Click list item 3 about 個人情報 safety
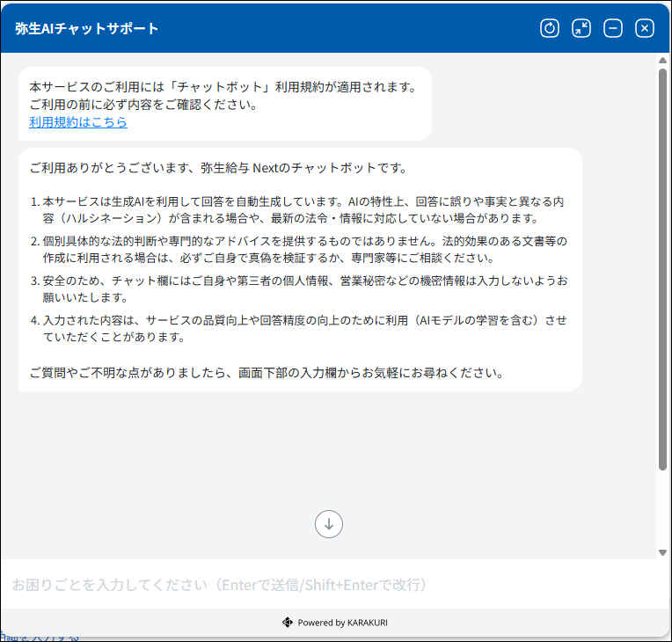This screenshot has height=642, width=672. pyautogui.click(x=299, y=288)
